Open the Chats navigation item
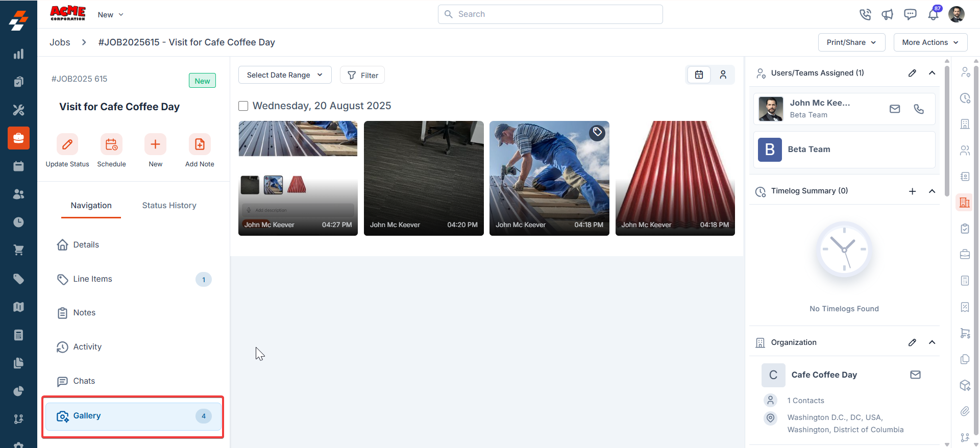Screen dimensions: 980x448 pos(134,381)
